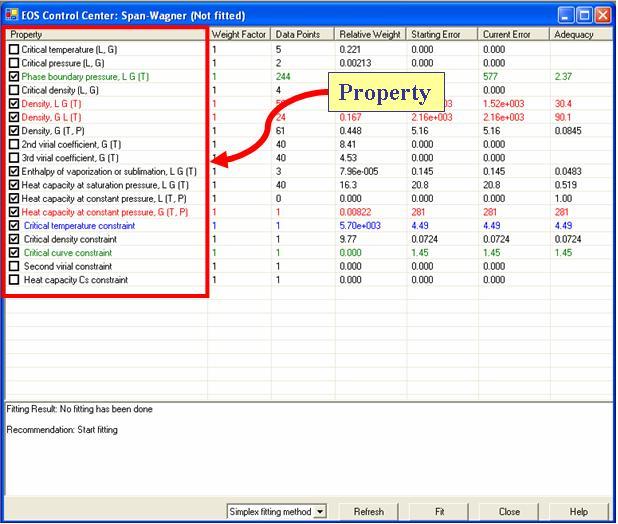Maximize the EOS Control Center window
618x524 pixels.
click(584, 15)
